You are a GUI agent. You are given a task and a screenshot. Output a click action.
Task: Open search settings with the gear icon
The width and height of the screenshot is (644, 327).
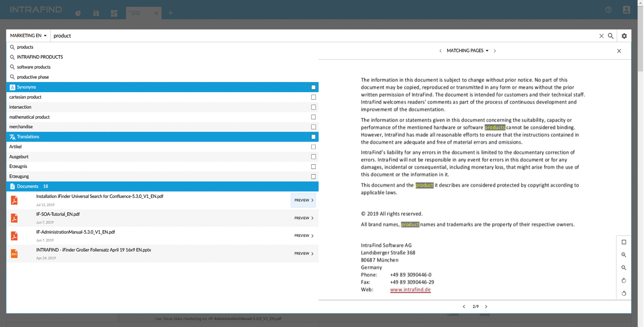pyautogui.click(x=624, y=36)
